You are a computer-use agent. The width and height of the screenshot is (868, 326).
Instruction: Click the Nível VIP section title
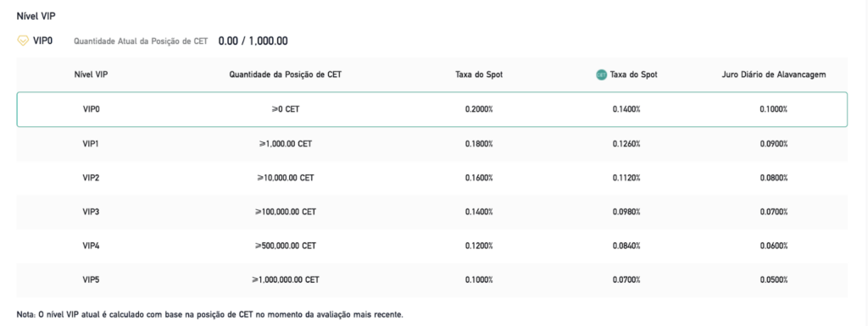click(36, 16)
